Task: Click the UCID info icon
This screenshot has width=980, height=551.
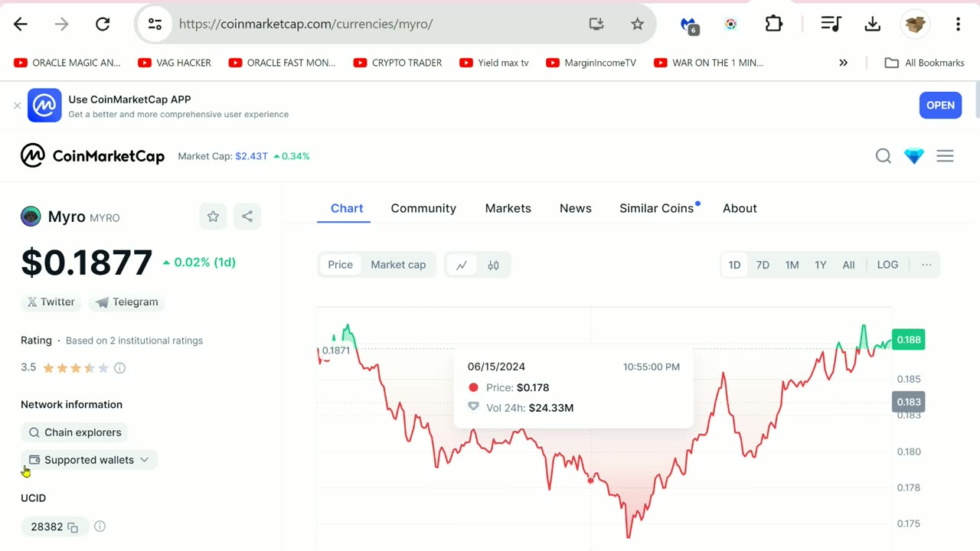Action: click(100, 527)
